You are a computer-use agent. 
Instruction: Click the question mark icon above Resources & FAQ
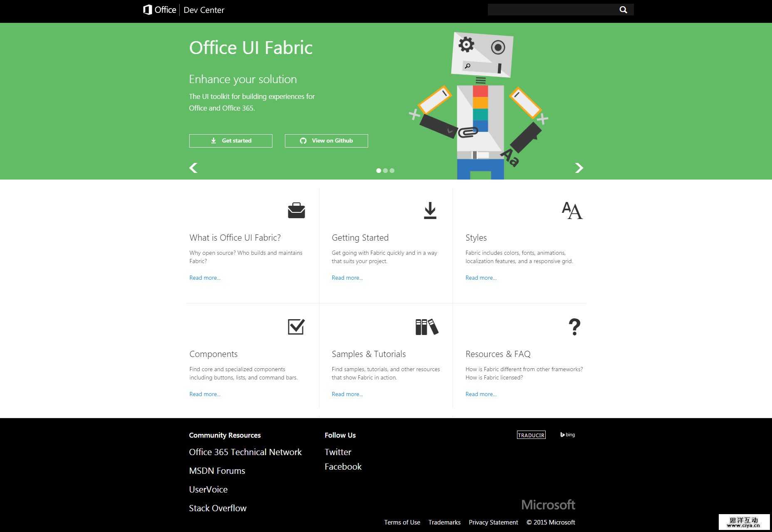[x=575, y=327]
